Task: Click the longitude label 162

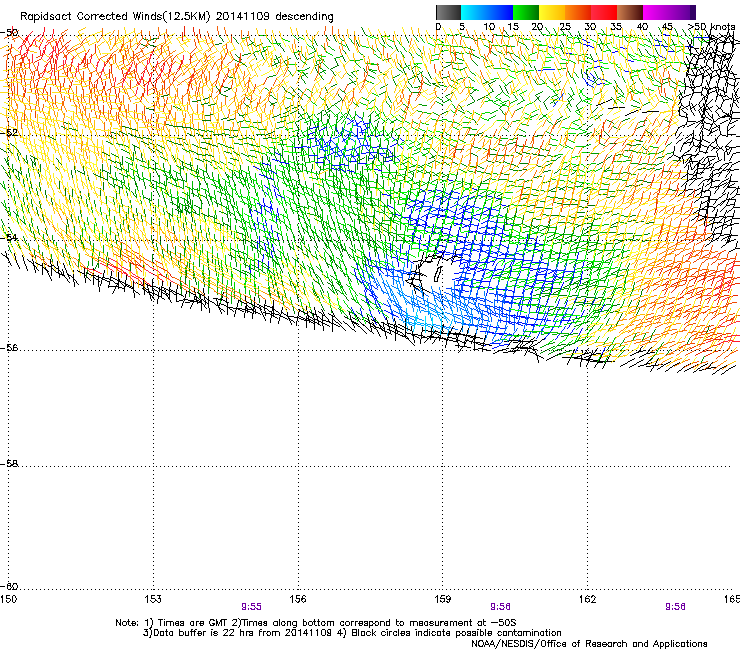Action: (x=587, y=599)
